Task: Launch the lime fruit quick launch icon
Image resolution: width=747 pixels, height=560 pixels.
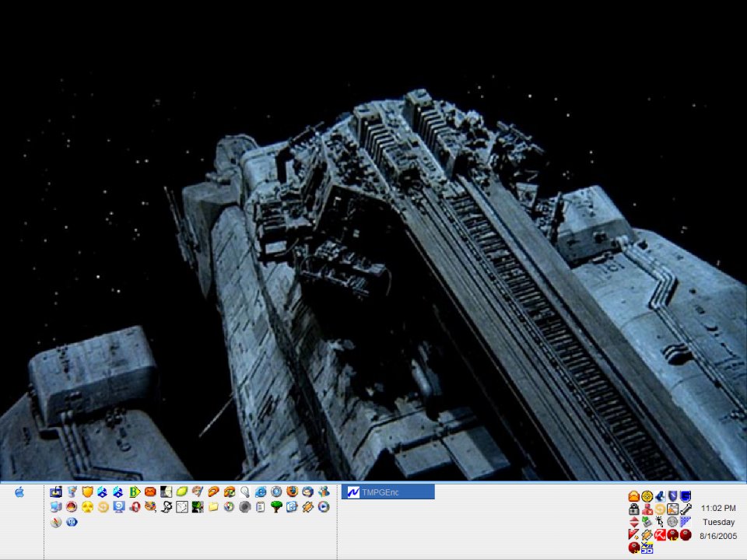Action: [182, 492]
